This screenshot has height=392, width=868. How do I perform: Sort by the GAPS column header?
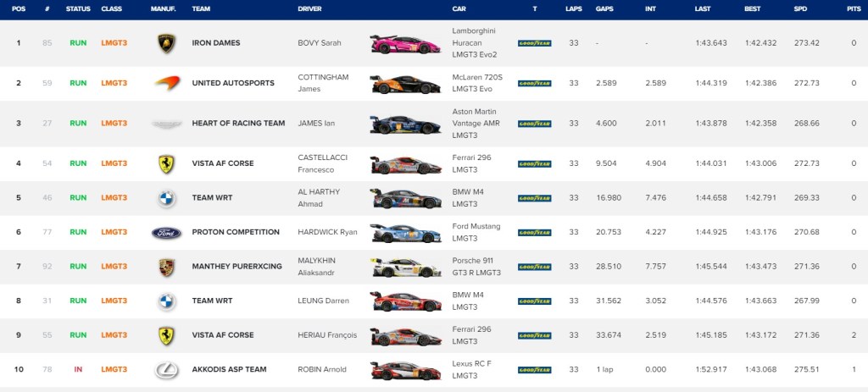[x=604, y=8]
